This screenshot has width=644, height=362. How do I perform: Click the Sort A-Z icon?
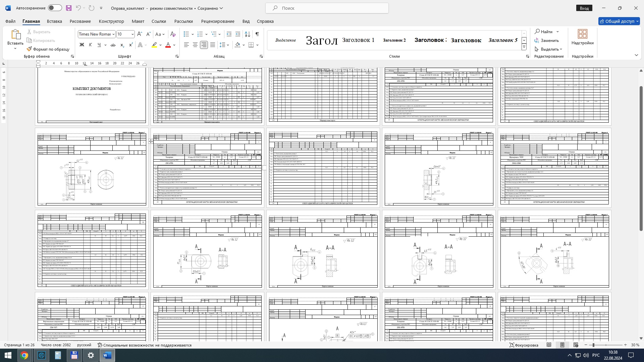[247, 34]
